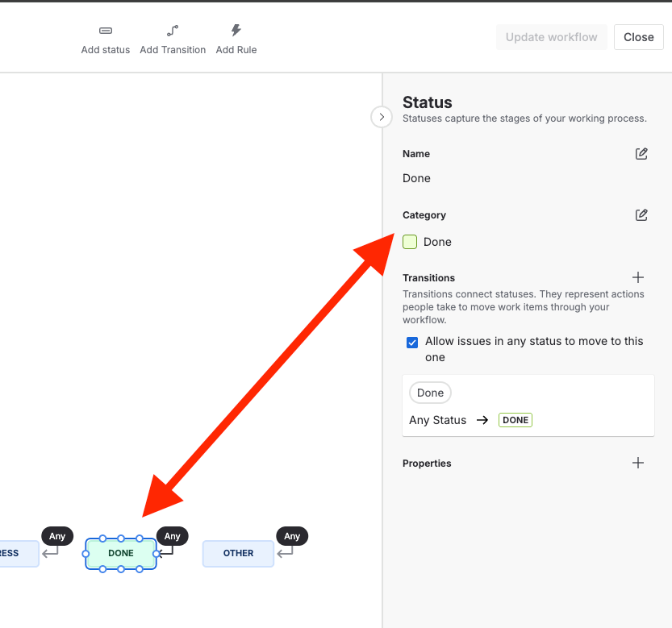
Task: Click the Any badge beside OTHER node
Action: [292, 536]
